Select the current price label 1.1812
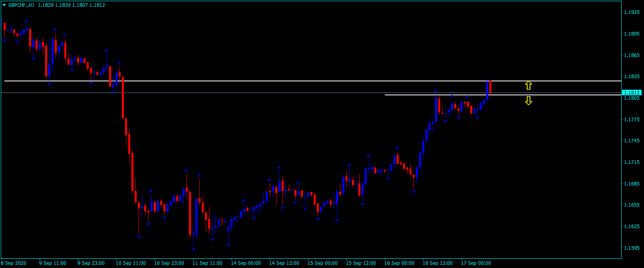This screenshot has height=268, width=644. (632, 93)
